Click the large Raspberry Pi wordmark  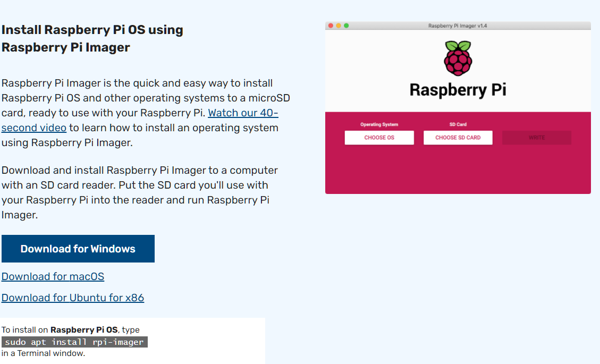pos(458,90)
